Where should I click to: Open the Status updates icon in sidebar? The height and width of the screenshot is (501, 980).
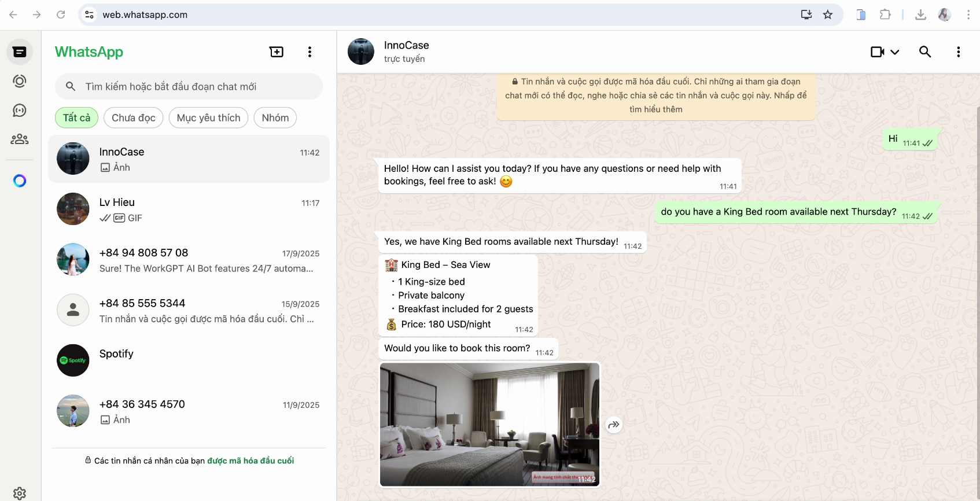20,81
